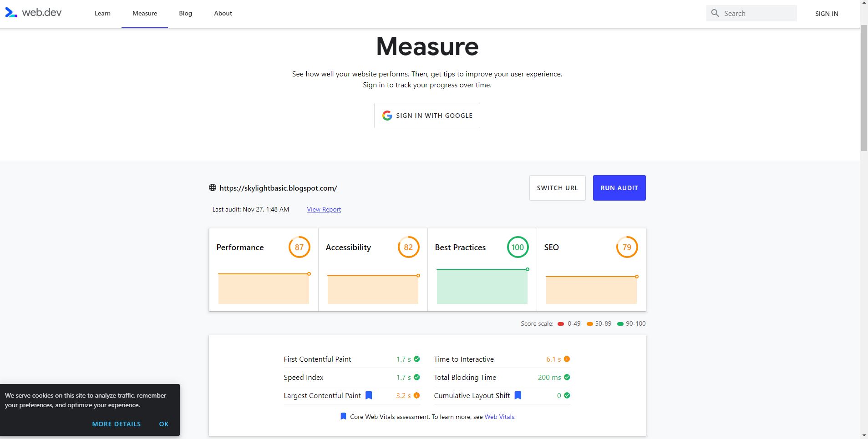
Task: Click the Google logo icon on sign-in button
Action: coord(387,116)
